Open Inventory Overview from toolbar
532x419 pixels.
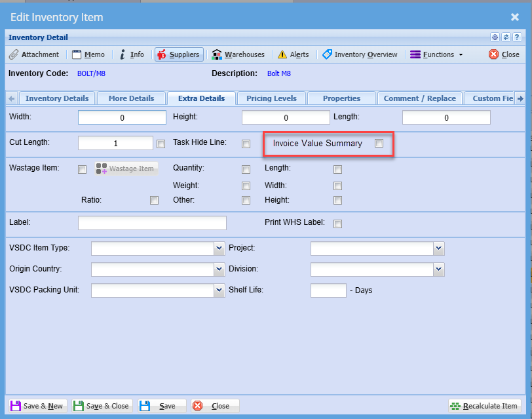(360, 54)
